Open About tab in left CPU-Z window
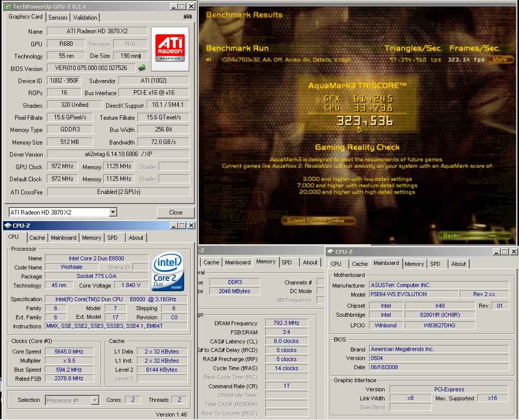 (136, 238)
